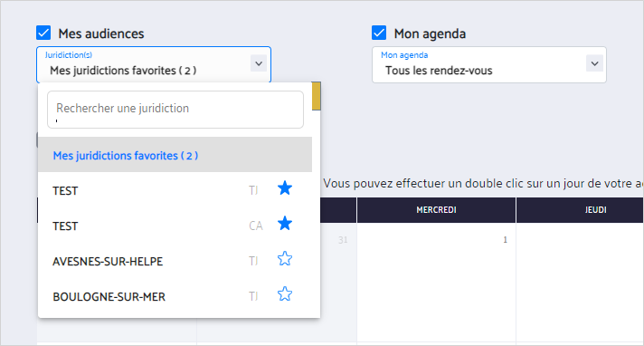Choose TEST TJ jurisdiction entry
This screenshot has width=644, height=346.
(x=175, y=190)
